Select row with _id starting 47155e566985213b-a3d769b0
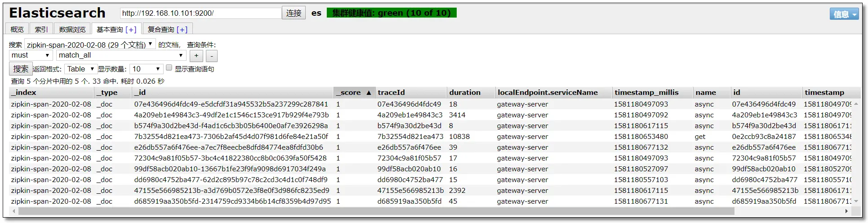Viewport: 868px width, 223px height. [431, 190]
